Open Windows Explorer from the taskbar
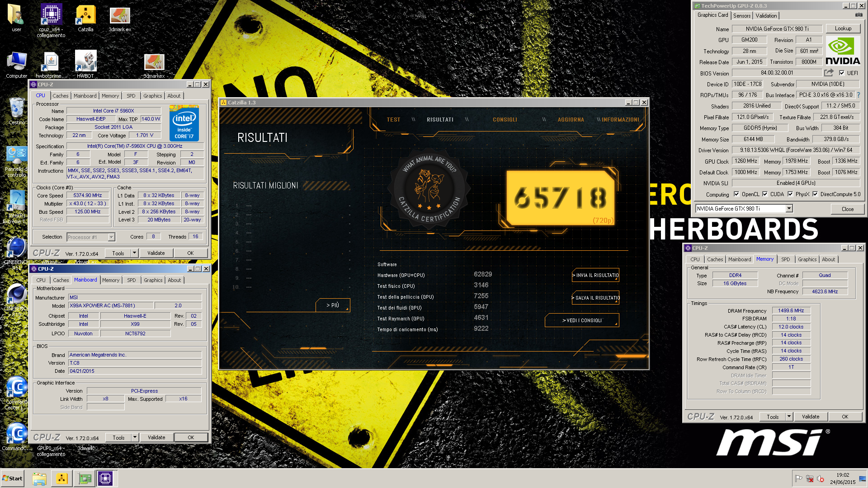The height and width of the screenshot is (488, 868). (39, 479)
